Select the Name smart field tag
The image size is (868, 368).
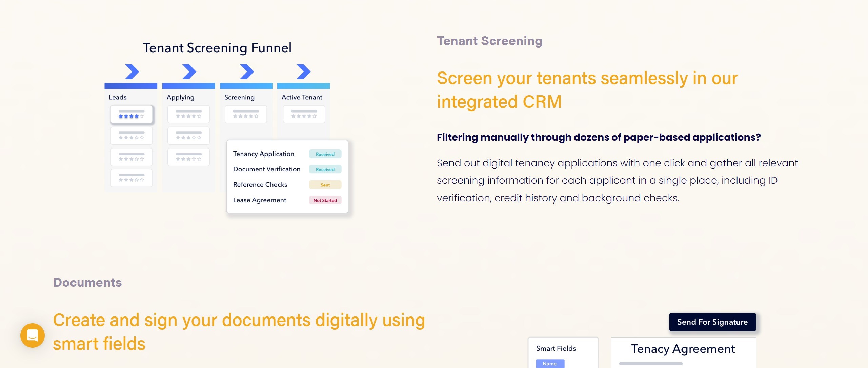[550, 364]
